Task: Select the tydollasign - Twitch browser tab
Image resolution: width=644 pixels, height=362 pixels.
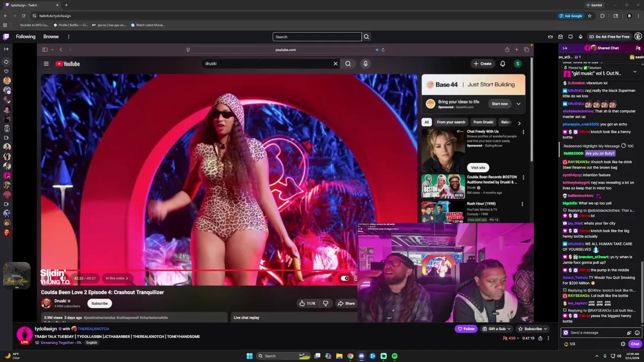Action: (31, 5)
